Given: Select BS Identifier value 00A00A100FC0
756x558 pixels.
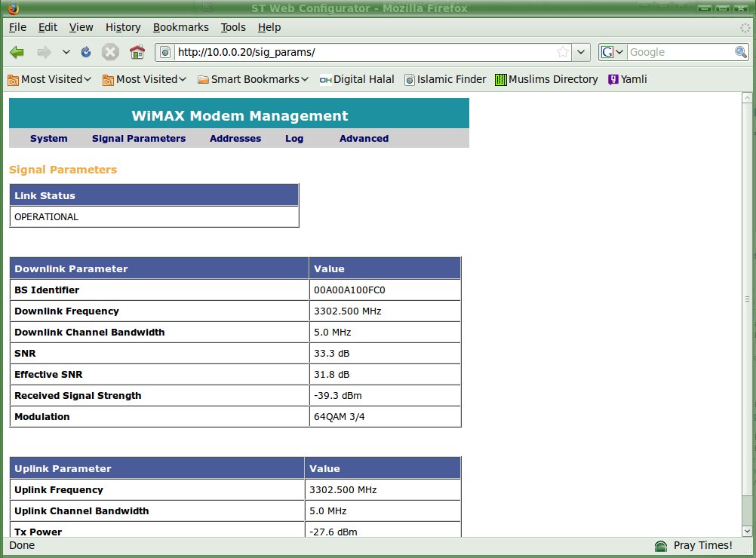Looking at the screenshot, I should click(349, 290).
